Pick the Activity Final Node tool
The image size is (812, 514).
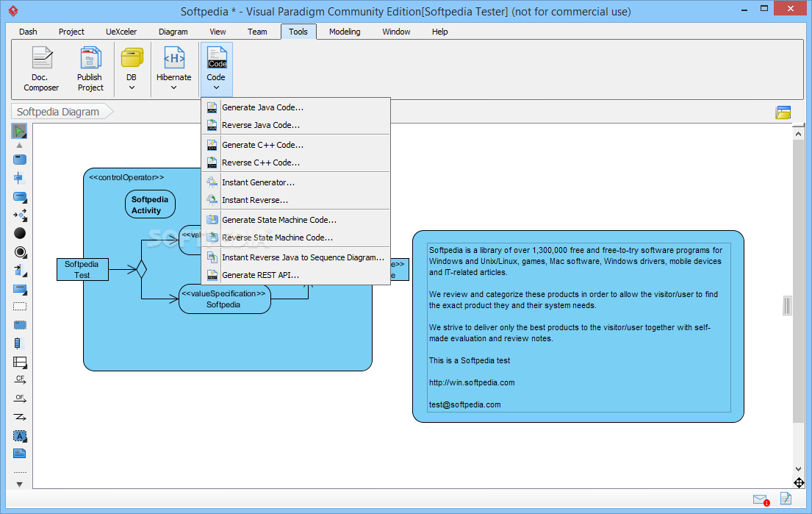[20, 252]
